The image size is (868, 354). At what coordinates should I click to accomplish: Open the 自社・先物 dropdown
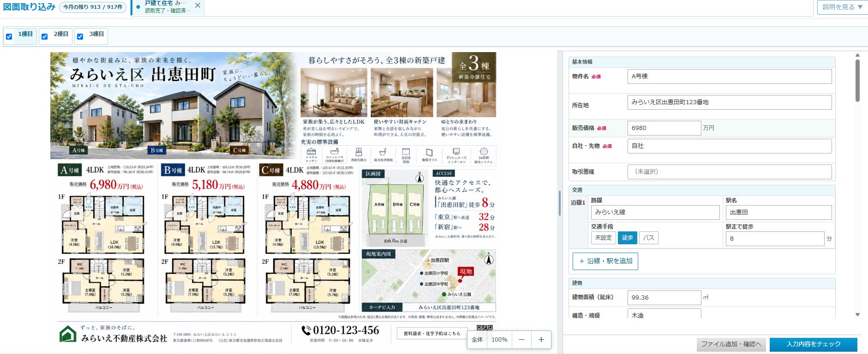click(730, 146)
